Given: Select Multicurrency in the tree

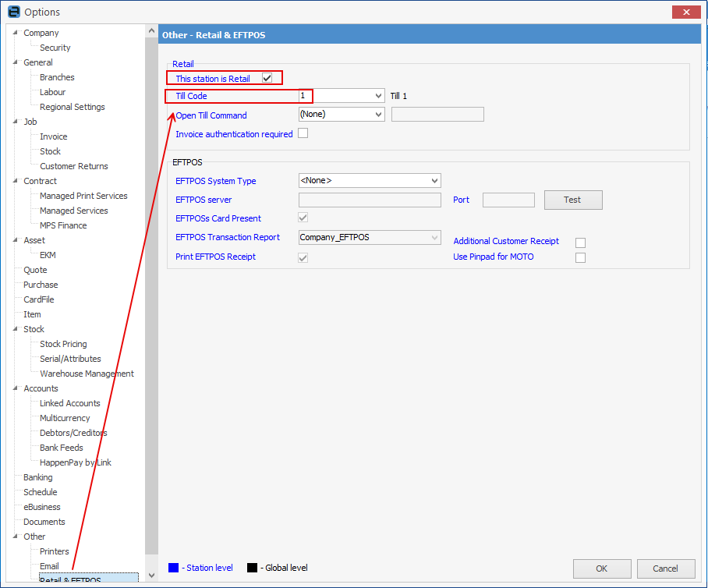Looking at the screenshot, I should [x=65, y=418].
